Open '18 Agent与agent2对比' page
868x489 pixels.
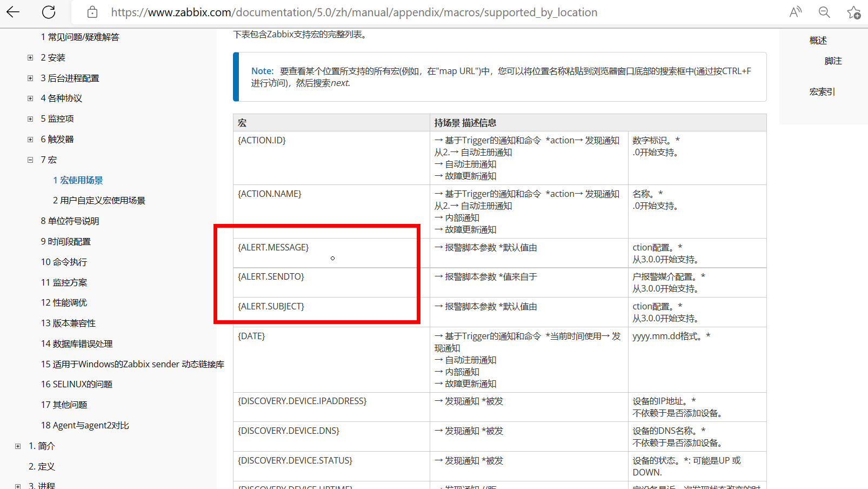point(85,425)
